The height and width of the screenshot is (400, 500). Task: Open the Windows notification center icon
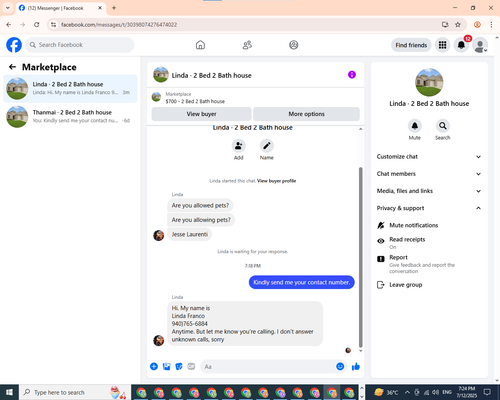487,392
